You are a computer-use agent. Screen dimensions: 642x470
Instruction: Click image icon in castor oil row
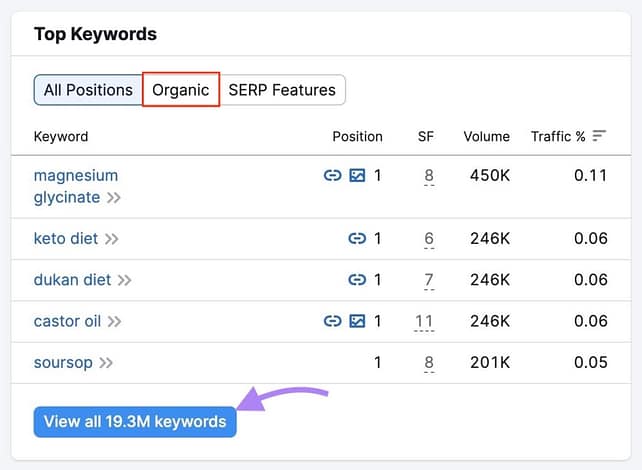357,321
